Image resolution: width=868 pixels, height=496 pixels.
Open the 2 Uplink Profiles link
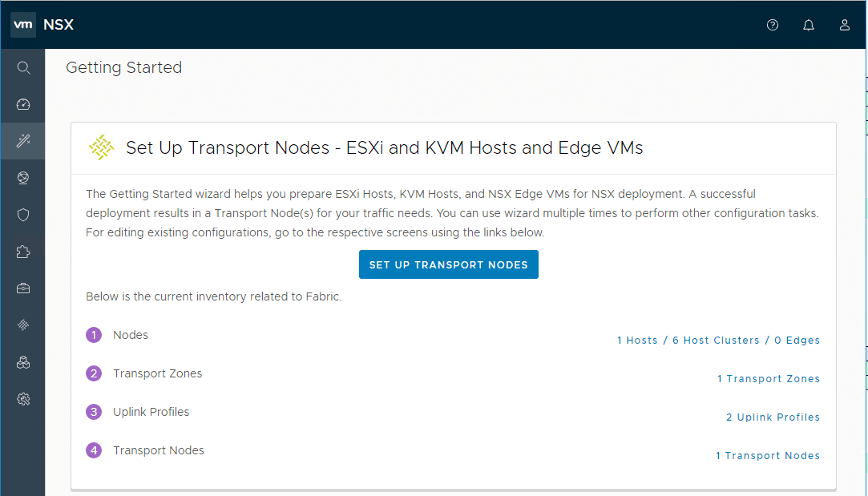pos(773,417)
